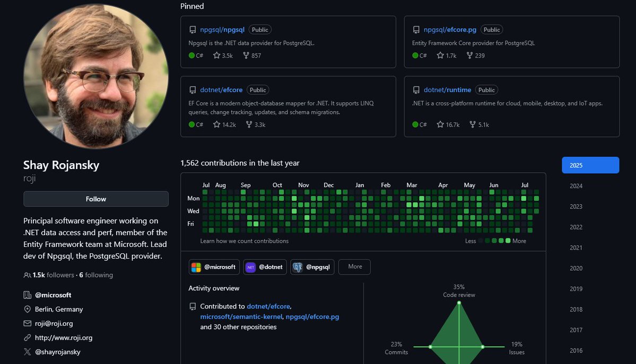Click the '1,562 contributions in the last year' heading
Screen dimensions: 636x364
pos(240,163)
